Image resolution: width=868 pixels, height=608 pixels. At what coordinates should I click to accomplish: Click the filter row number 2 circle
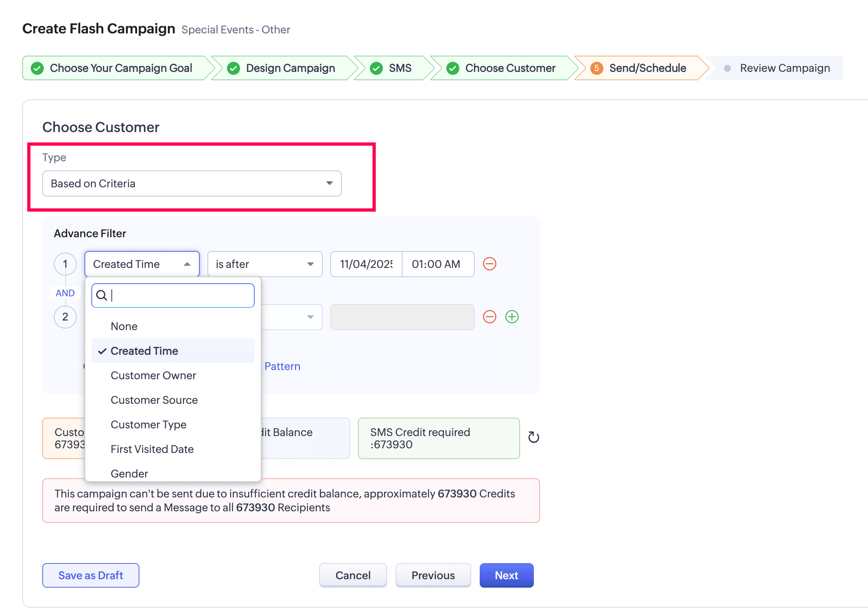(65, 317)
